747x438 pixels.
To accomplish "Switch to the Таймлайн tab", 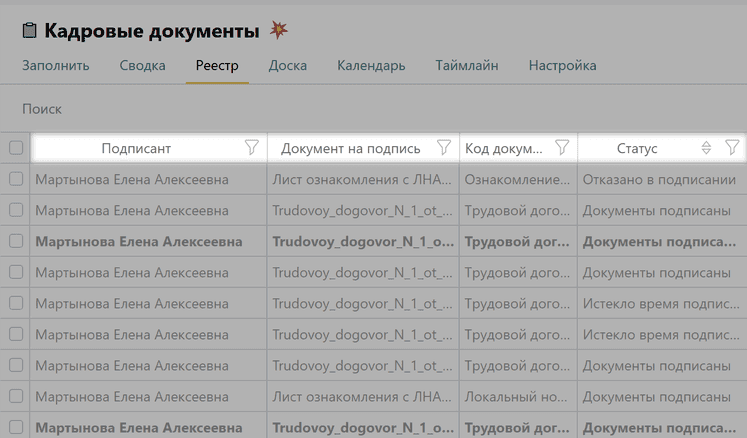I will [466, 66].
